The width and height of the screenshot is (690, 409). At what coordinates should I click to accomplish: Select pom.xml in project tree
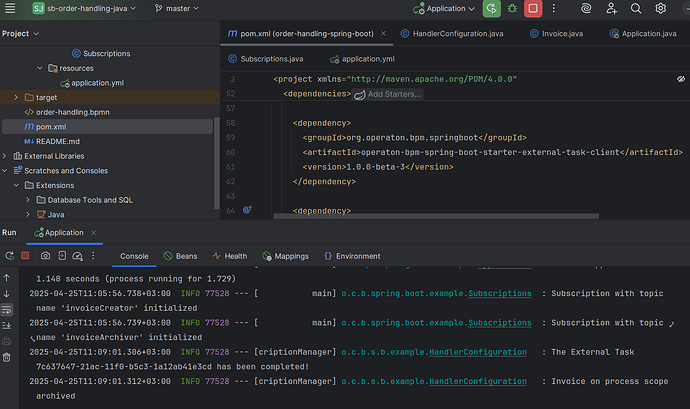(x=107, y=127)
